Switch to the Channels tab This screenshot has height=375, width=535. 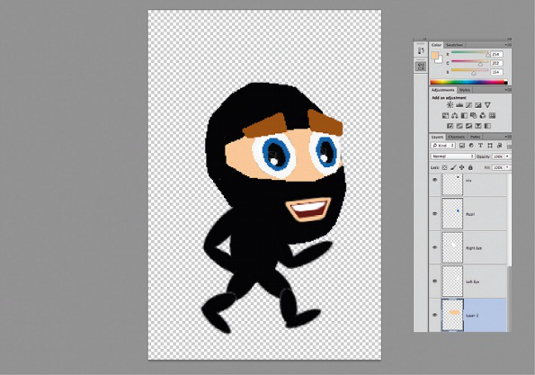tap(457, 137)
